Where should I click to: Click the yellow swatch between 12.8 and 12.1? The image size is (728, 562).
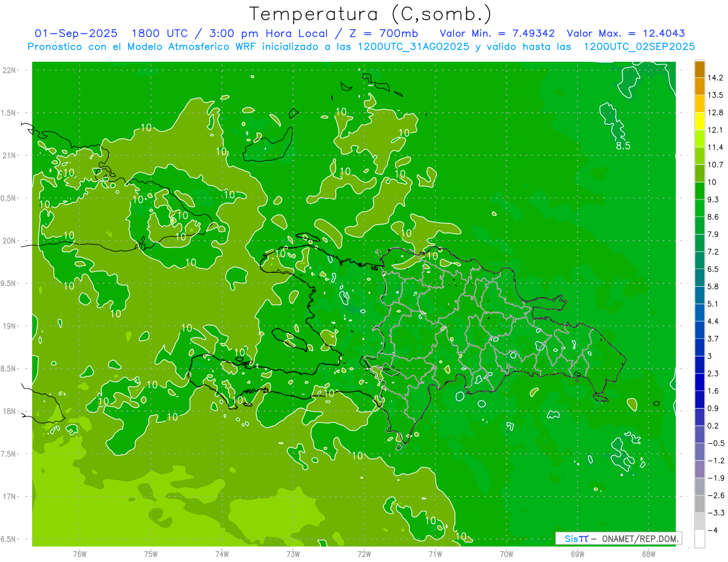click(x=699, y=121)
